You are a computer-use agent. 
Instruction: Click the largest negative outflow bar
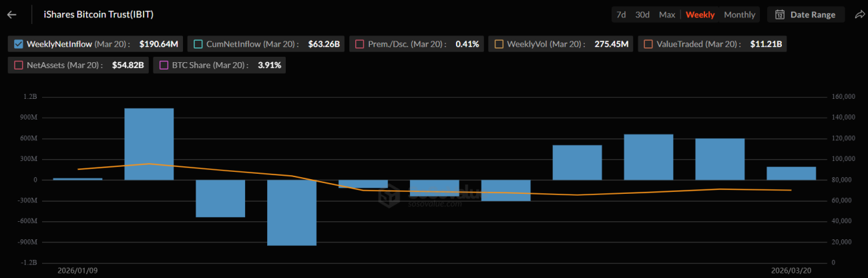pos(292,213)
